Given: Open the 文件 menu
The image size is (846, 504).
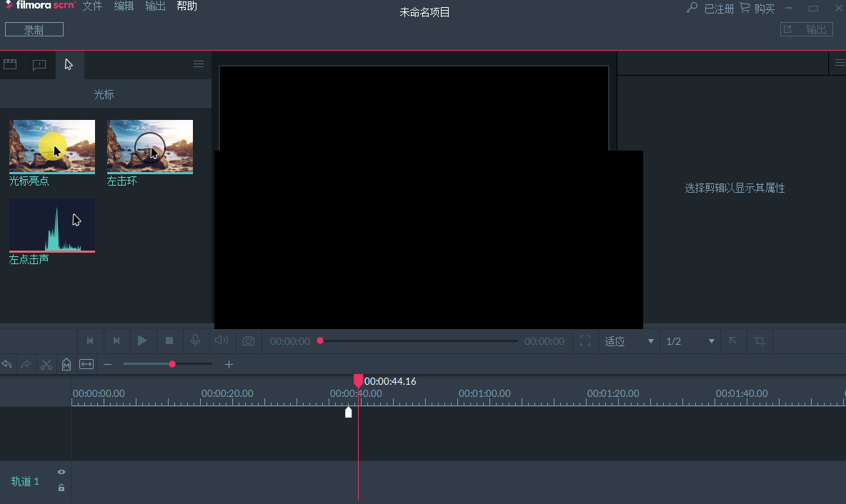Looking at the screenshot, I should click(92, 6).
